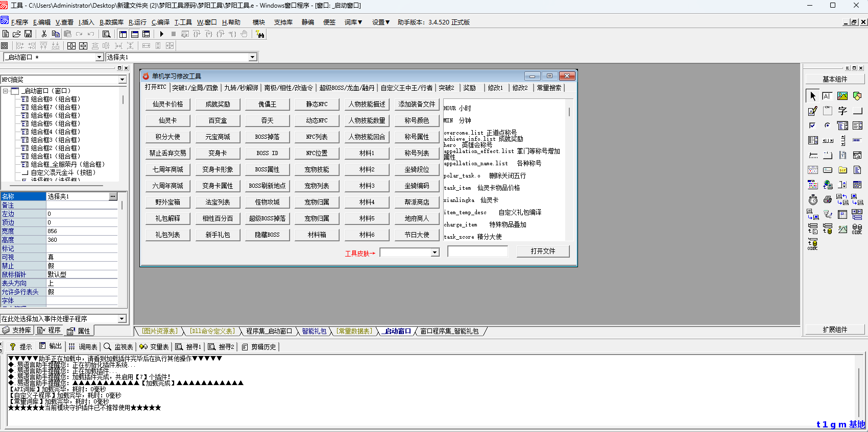This screenshot has width=868, height=432.
Task: Switch to the 支持库 panel tab
Action: pos(17,331)
